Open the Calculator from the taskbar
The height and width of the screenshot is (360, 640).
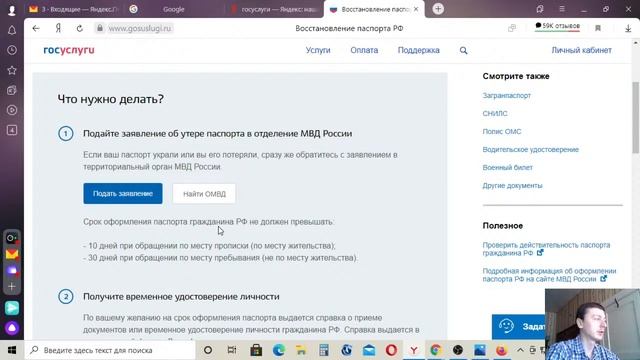pos(324,350)
